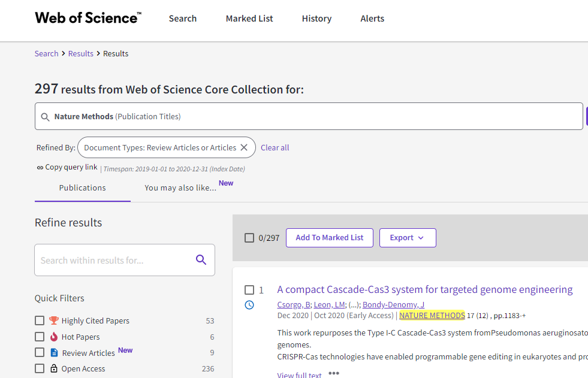Click the Search breadcrumb link
Screen dimensions: 588x378
[x=47, y=53]
